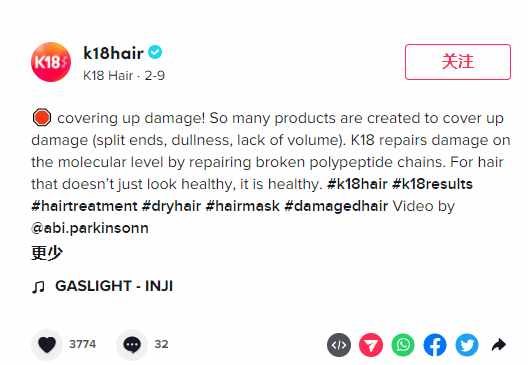The image size is (528, 365).
Task: Open the #k18results hashtag
Action: 432,184
